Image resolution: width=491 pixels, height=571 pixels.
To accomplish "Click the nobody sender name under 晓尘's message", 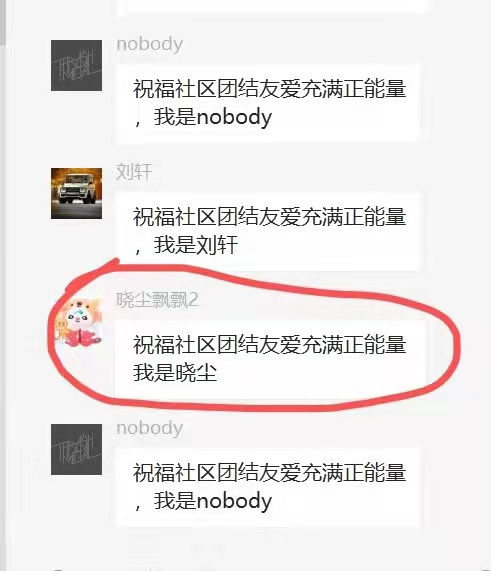I will pyautogui.click(x=149, y=428).
